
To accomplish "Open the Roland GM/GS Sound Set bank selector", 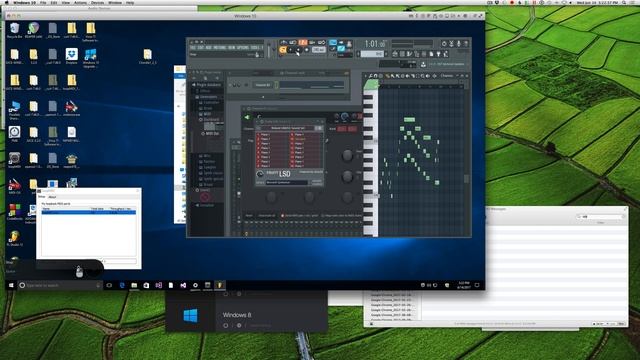I will (x=288, y=128).
